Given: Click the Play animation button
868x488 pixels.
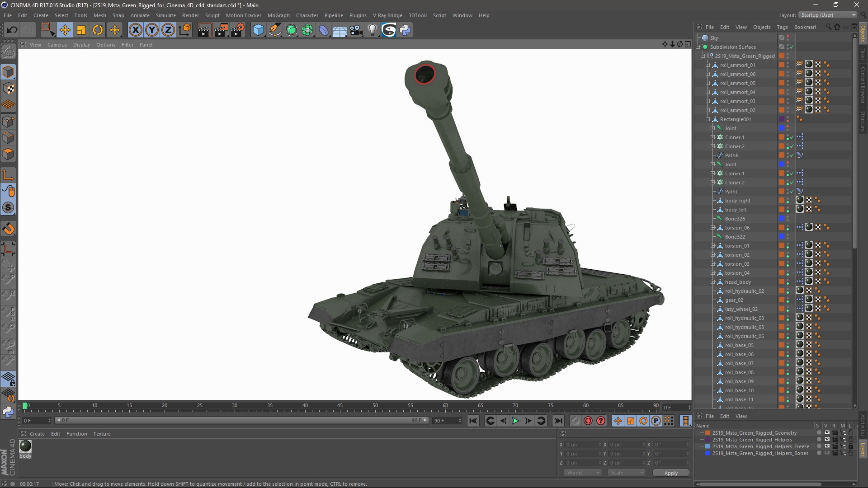Looking at the screenshot, I should click(515, 420).
